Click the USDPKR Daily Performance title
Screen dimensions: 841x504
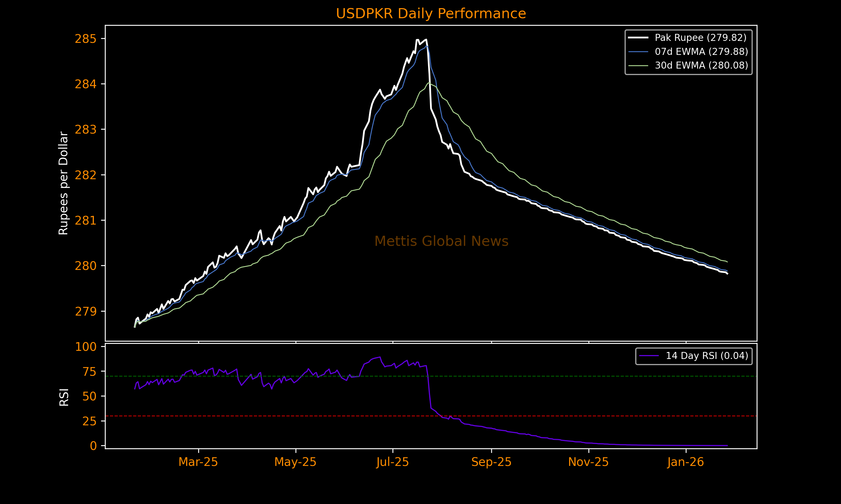point(431,14)
